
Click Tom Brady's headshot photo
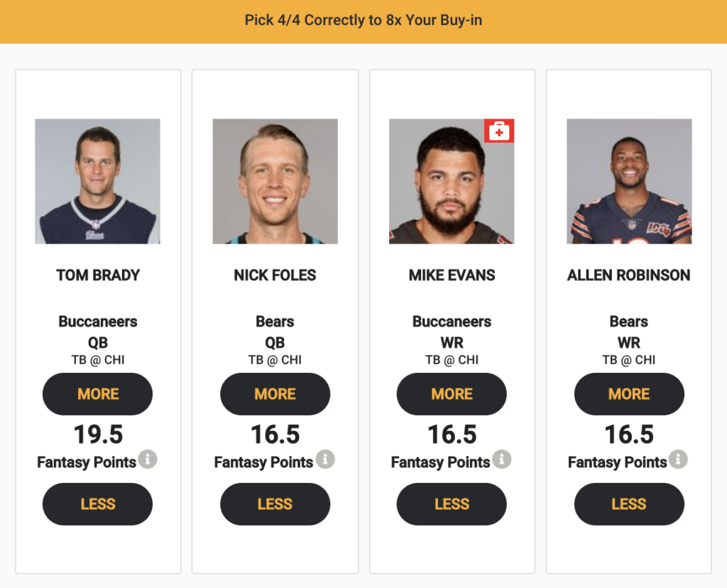click(x=97, y=181)
